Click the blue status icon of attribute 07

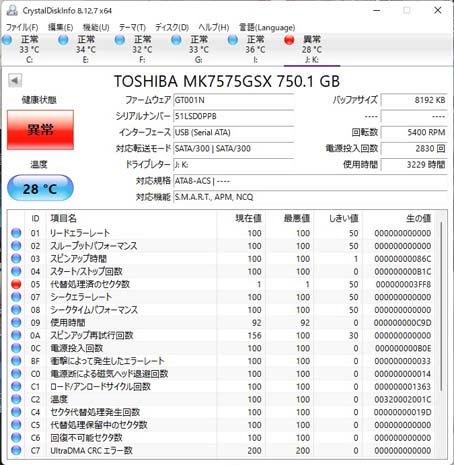pos(16,297)
